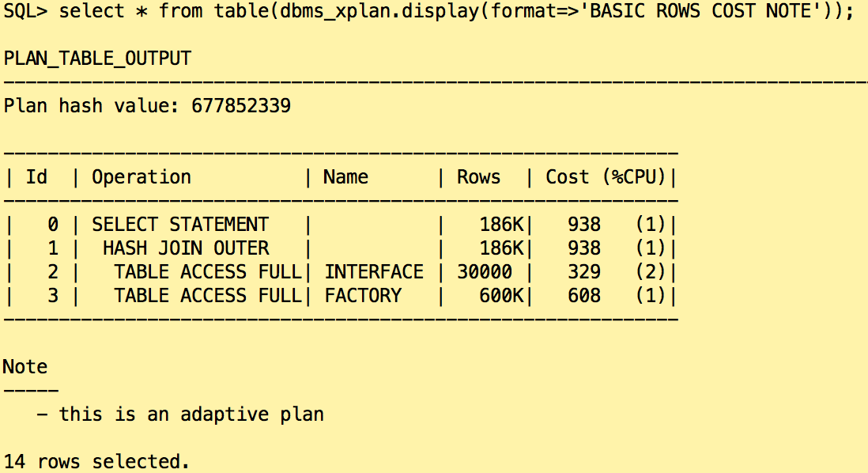Click the FACTORY table name
Image resolution: width=868 pixels, height=473 pixels.
[x=363, y=296]
